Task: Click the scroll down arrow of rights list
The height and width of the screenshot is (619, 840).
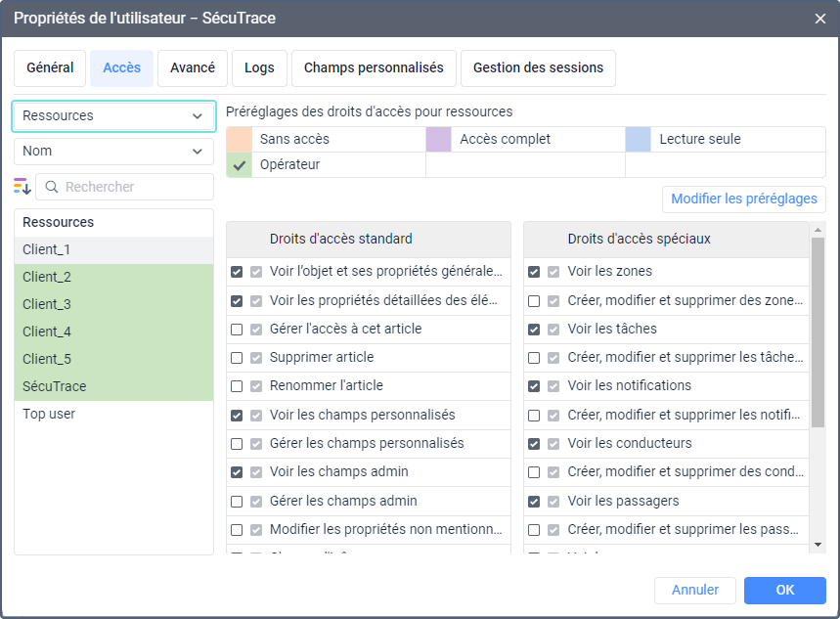Action: [x=818, y=545]
